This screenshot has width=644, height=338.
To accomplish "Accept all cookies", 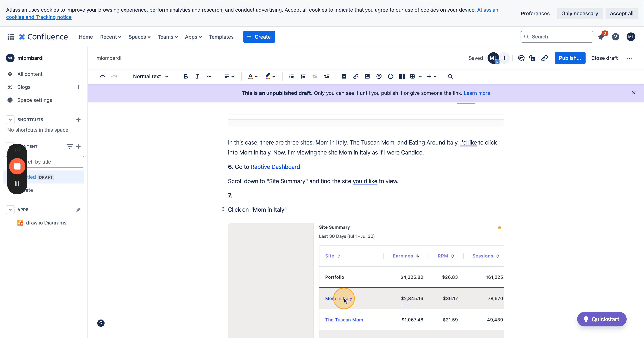I will tap(621, 13).
